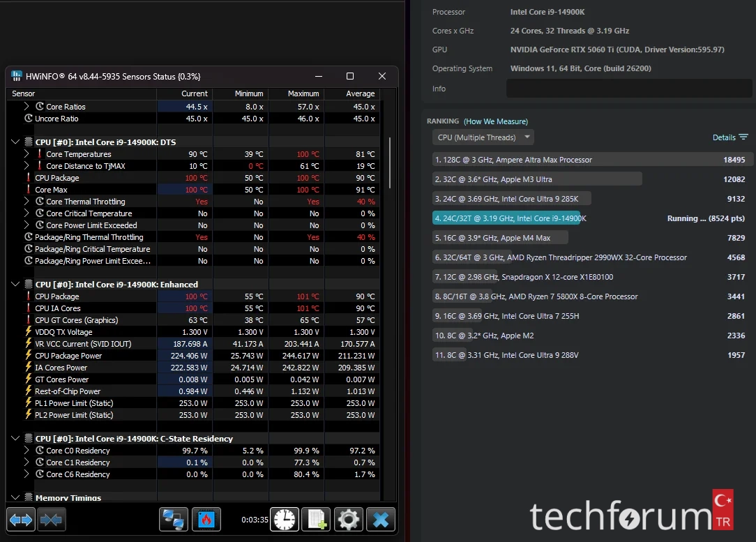Image resolution: width=756 pixels, height=542 pixels.
Task: Click the Current column header
Action: (185, 93)
